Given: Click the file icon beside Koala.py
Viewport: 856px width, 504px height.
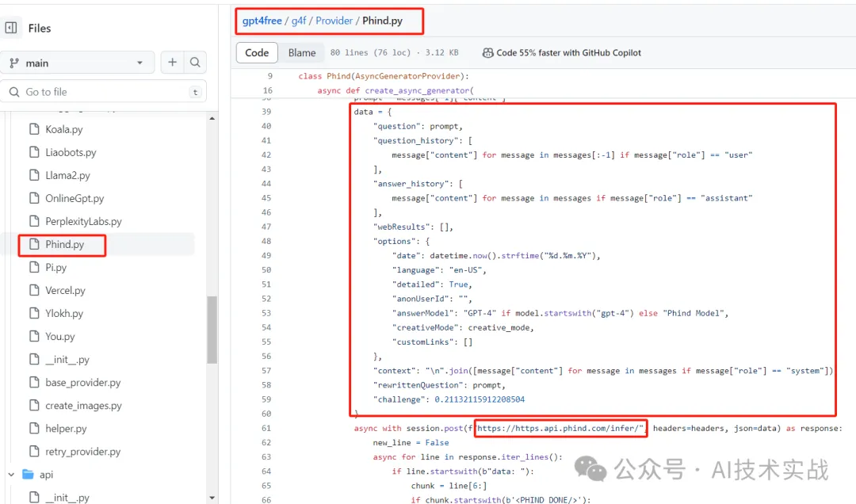Looking at the screenshot, I should (34, 129).
